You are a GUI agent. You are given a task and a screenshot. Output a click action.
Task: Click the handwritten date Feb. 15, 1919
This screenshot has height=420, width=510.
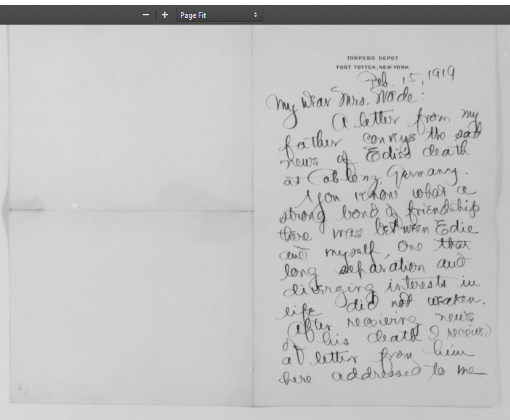(x=409, y=78)
